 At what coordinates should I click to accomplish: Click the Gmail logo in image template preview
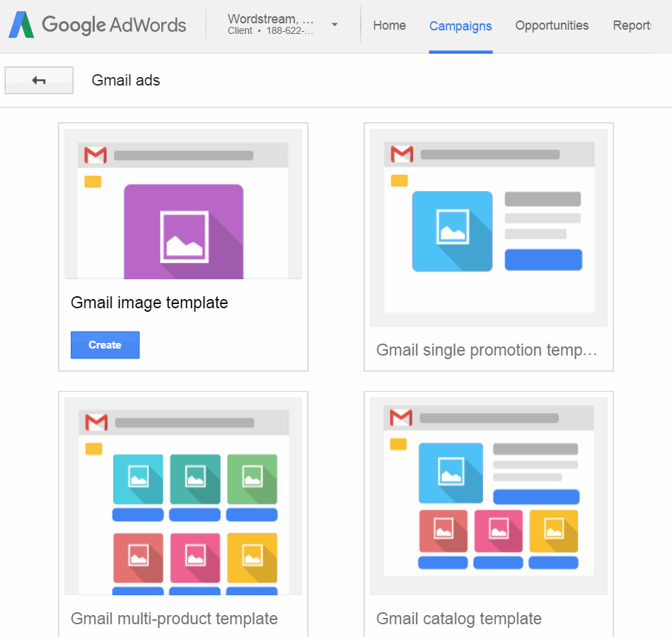(x=95, y=155)
